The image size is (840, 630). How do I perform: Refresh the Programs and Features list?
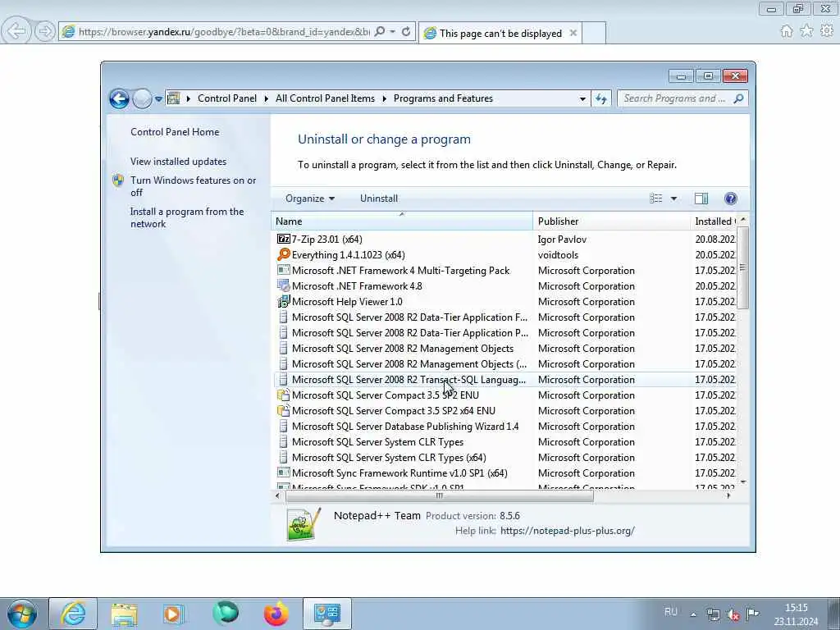[601, 99]
